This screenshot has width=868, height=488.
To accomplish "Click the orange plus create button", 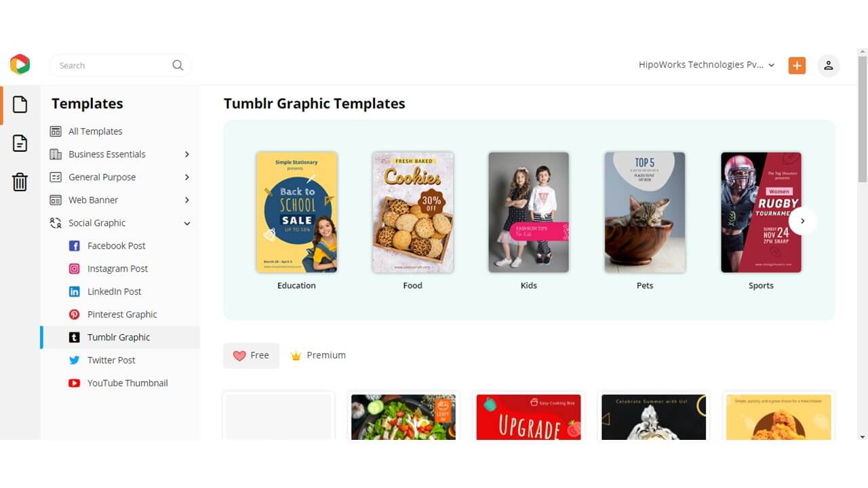I will point(797,65).
